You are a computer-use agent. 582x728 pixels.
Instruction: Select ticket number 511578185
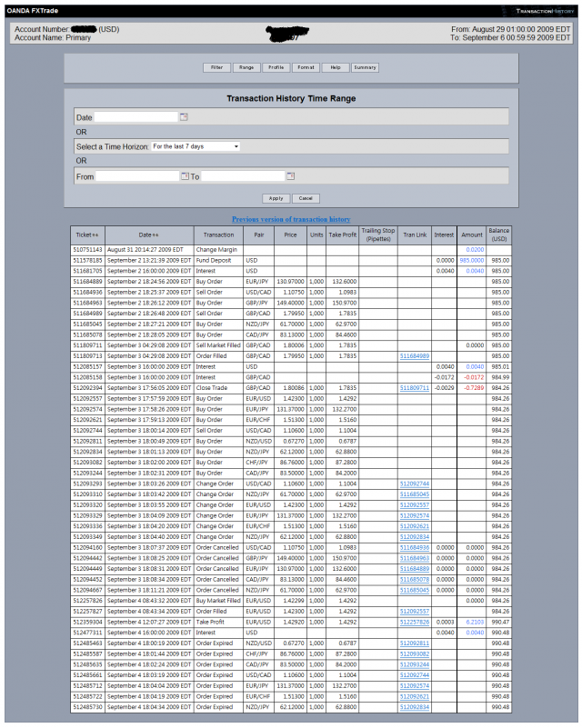87,261
